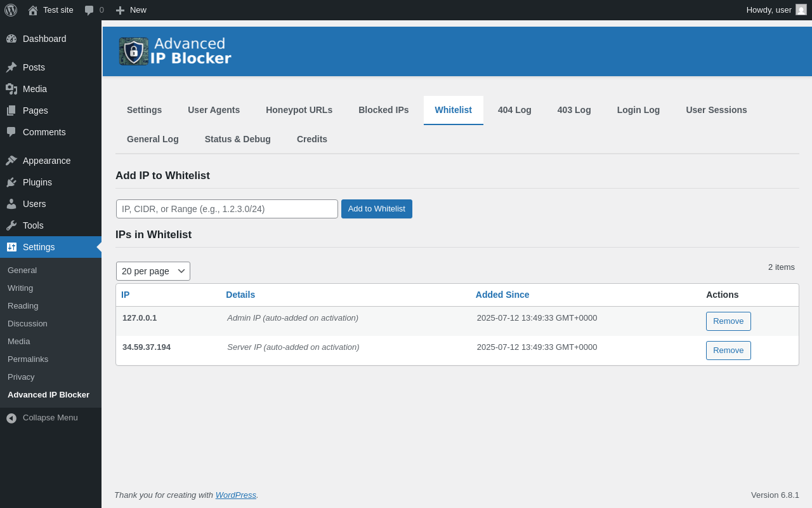This screenshot has width=812, height=508.
Task: Click the Admin IP auto-added details text
Action: [293, 318]
